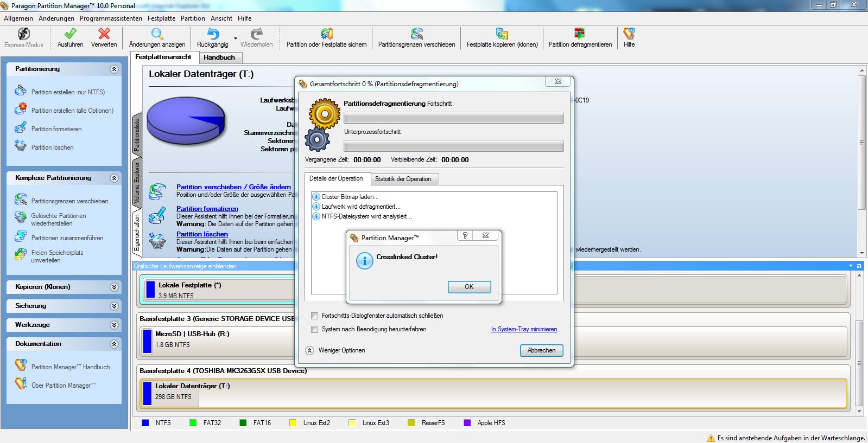Click the Wiederholen redo icon
The height and width of the screenshot is (443, 868).
click(x=256, y=34)
